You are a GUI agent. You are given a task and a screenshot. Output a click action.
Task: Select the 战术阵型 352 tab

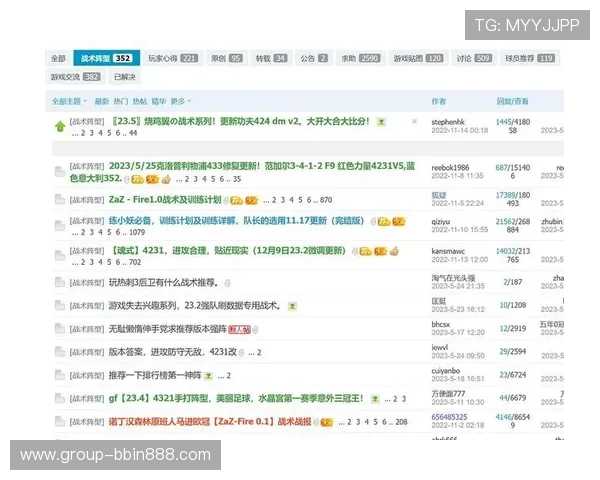coord(106,58)
